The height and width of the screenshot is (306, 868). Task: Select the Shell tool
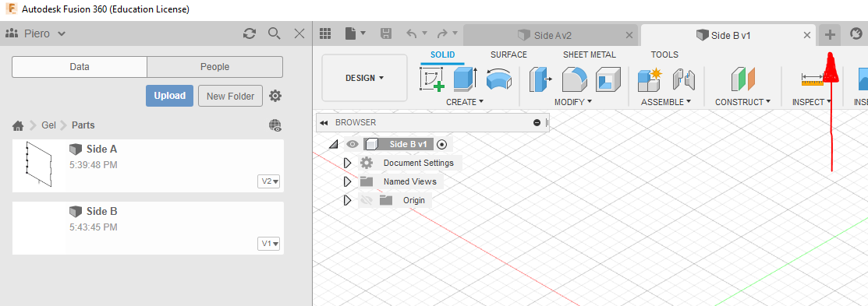[608, 79]
